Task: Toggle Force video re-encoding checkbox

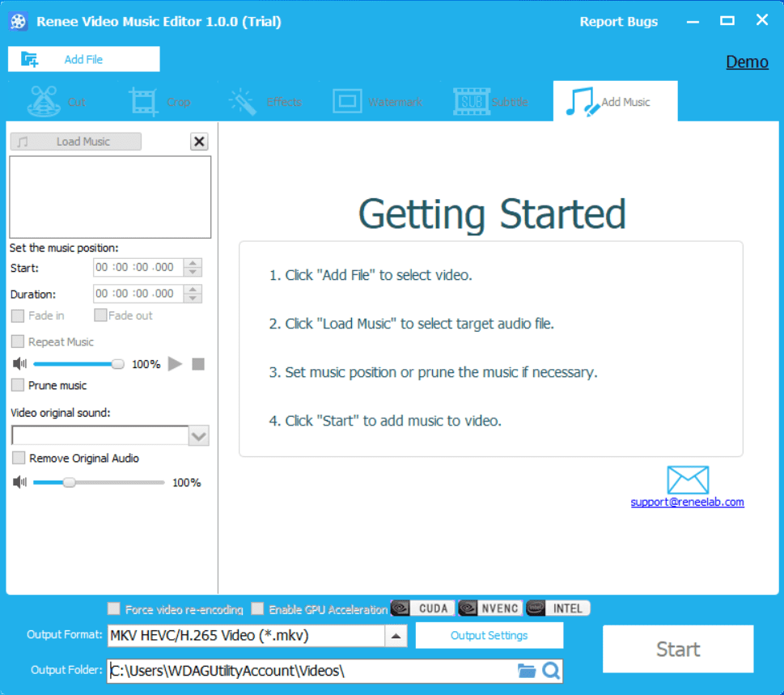Action: 113,608
